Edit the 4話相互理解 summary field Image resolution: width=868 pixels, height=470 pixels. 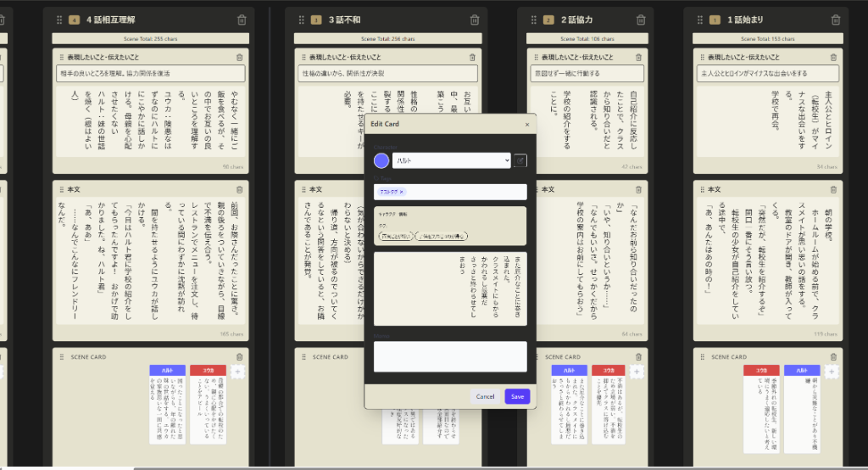click(151, 73)
